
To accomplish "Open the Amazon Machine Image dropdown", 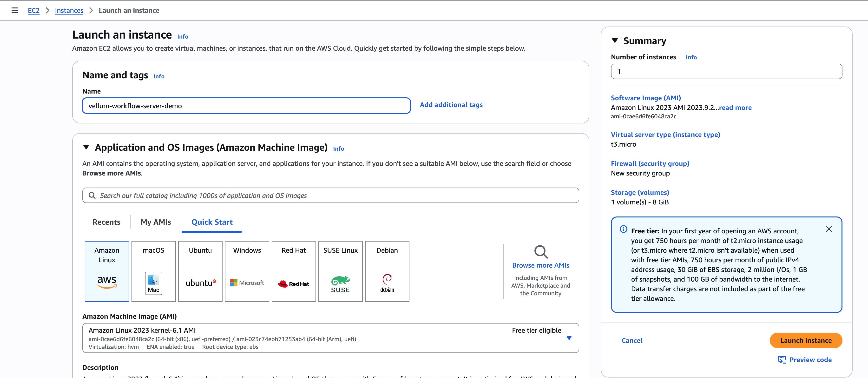I will click(569, 338).
